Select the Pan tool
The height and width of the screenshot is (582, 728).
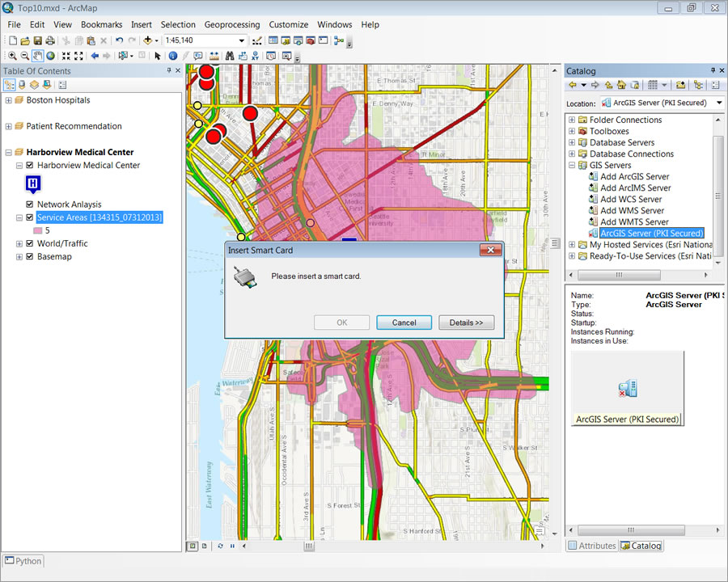36,55
